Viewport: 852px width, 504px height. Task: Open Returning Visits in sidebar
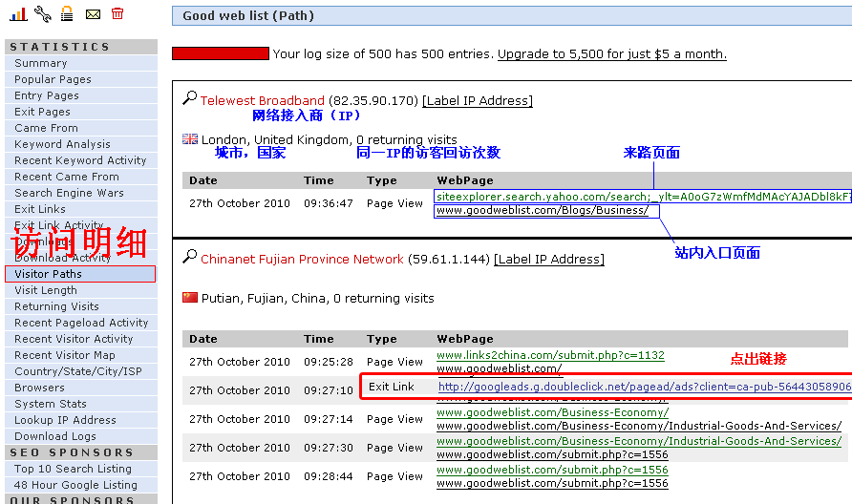pyautogui.click(x=57, y=306)
